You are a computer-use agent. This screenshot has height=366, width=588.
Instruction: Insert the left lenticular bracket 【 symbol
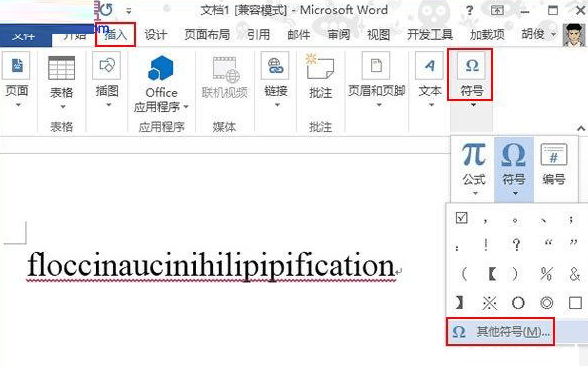pyautogui.click(x=492, y=274)
